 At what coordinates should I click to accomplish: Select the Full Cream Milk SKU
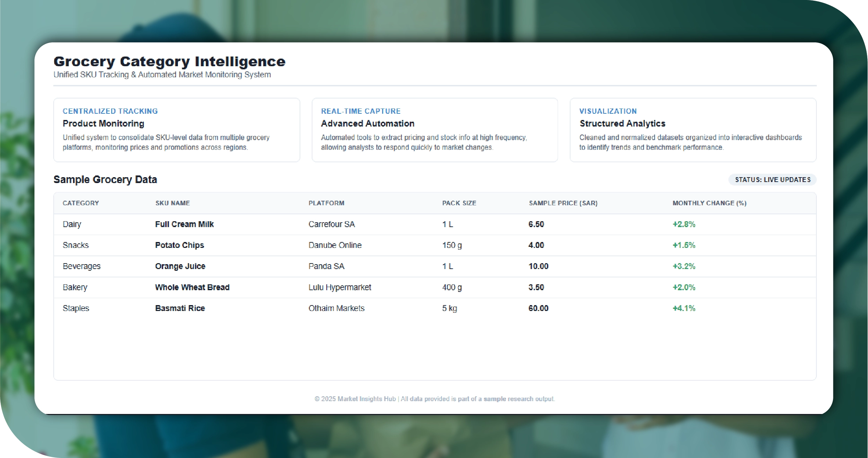click(x=184, y=224)
